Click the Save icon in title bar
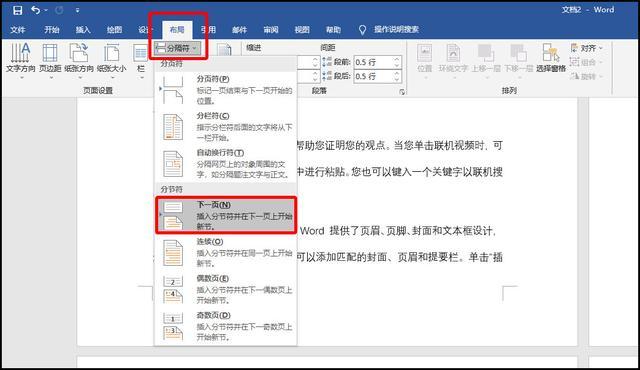The width and height of the screenshot is (640, 370). point(18,10)
